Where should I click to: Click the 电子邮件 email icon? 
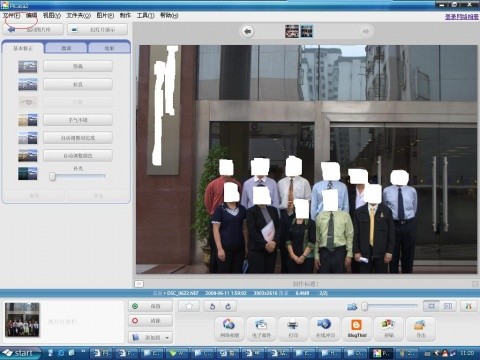pyautogui.click(x=261, y=328)
